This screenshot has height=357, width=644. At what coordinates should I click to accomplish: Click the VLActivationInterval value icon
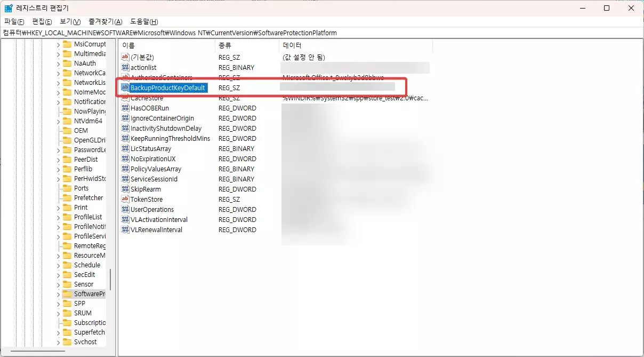tap(125, 219)
